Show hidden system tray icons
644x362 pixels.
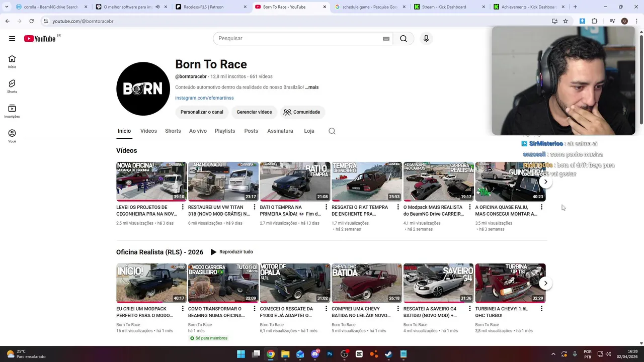click(553, 354)
